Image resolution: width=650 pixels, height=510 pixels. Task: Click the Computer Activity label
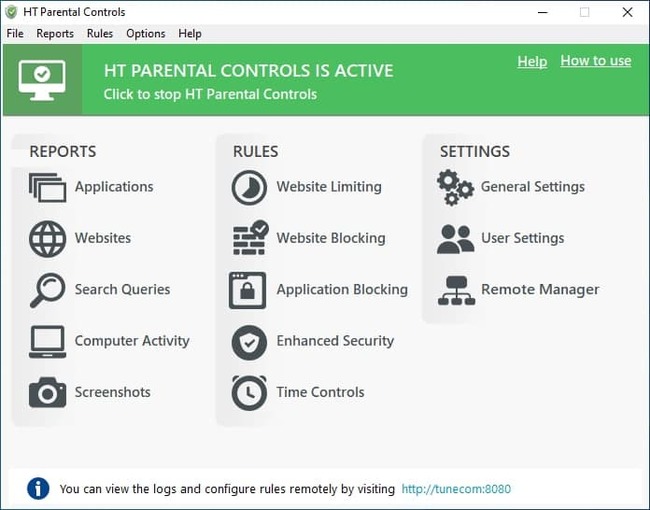click(132, 341)
